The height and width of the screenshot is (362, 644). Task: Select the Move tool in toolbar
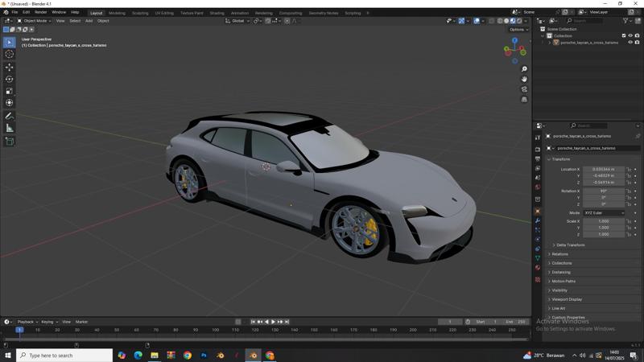tap(10, 67)
